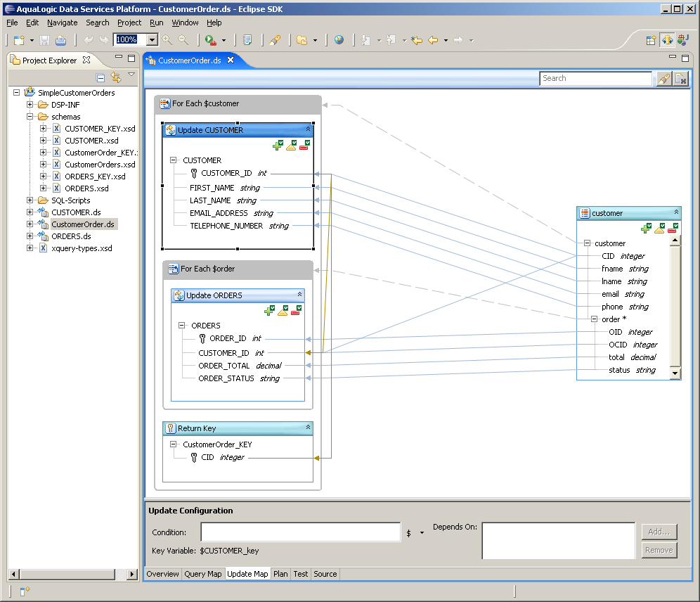Collapse the CUSTOMER node in Update CUSTOMER

(173, 160)
